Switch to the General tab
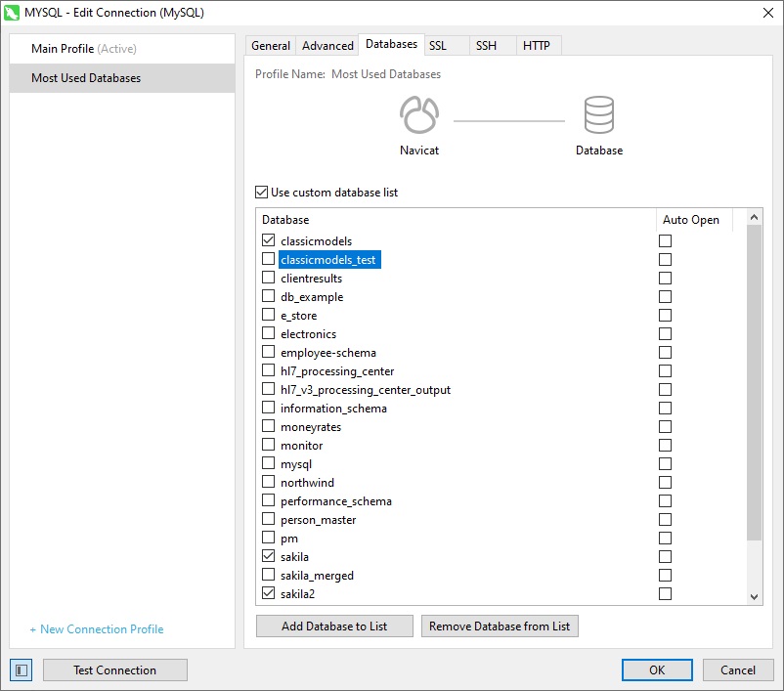784x691 pixels. (270, 45)
